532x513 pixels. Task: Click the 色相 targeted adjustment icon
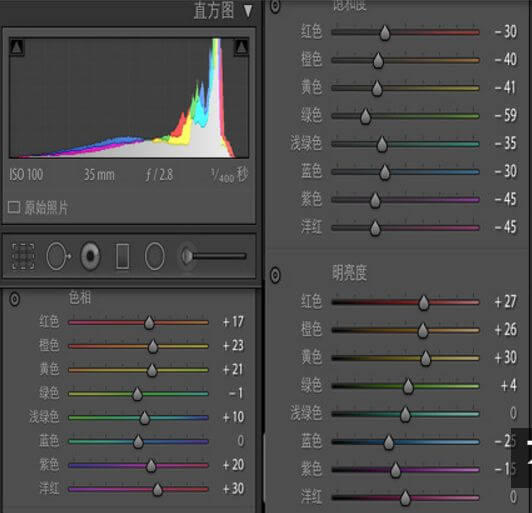14,299
